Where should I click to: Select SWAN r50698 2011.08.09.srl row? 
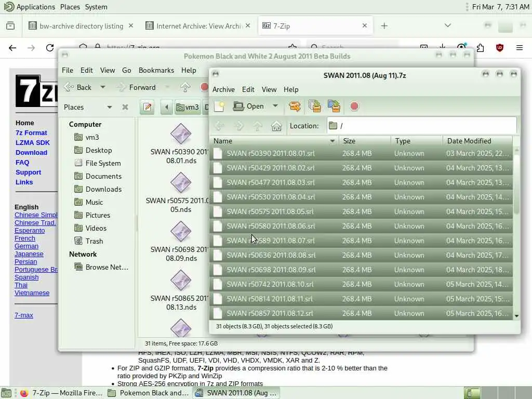[361, 270]
